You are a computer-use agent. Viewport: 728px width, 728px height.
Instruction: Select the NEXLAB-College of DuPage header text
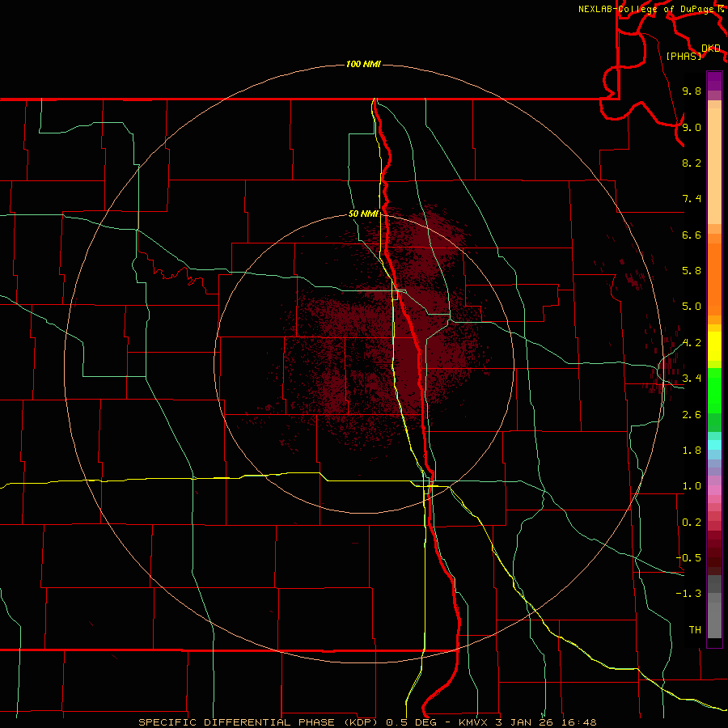pos(645,9)
